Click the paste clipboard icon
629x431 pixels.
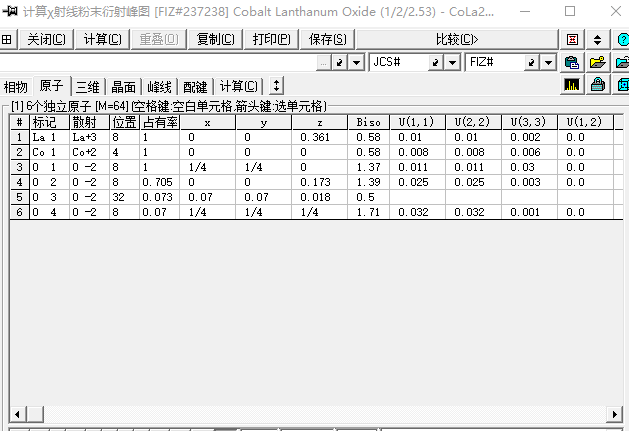click(x=572, y=62)
